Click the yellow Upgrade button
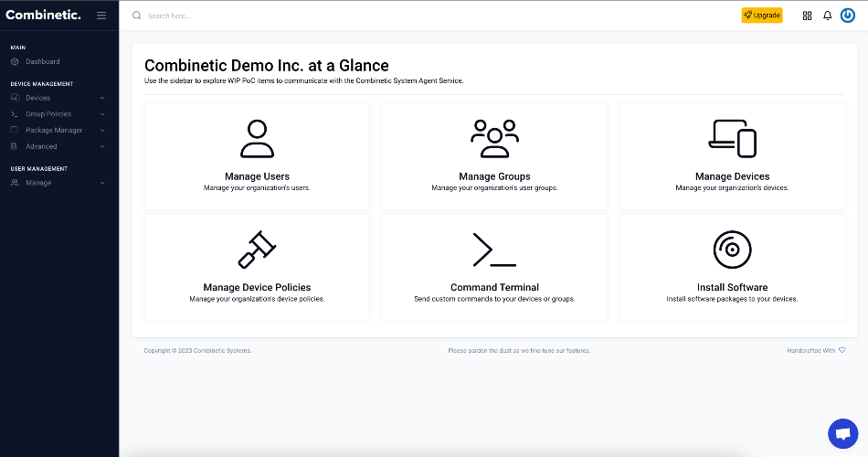The width and height of the screenshot is (868, 457). point(762,16)
